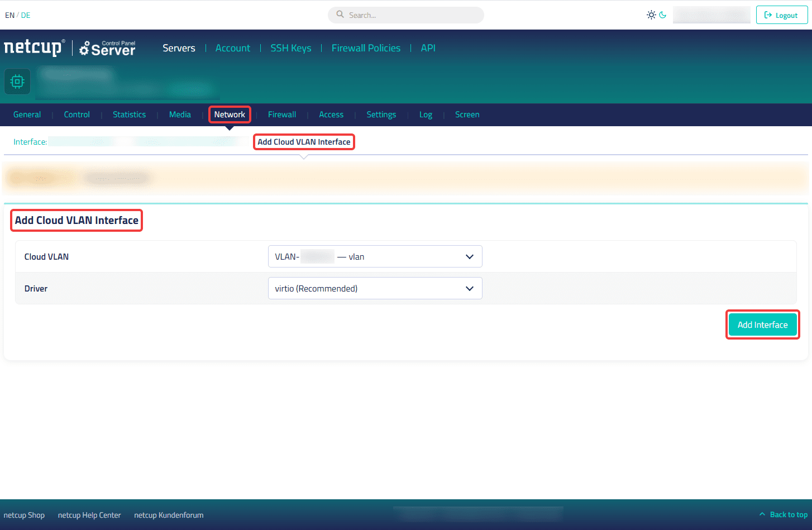This screenshot has width=812, height=530.
Task: Click the Add Interface button
Action: (x=762, y=324)
